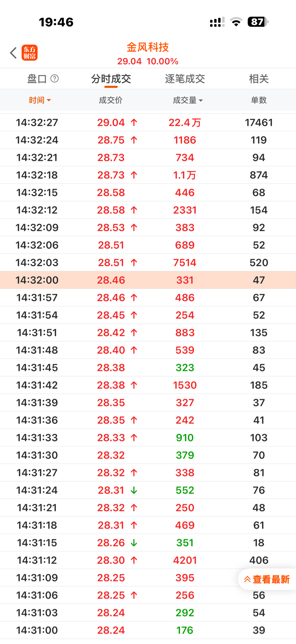The width and height of the screenshot is (296, 644).
Task: Tap the Wi-Fi icon in status bar
Action: point(236,22)
